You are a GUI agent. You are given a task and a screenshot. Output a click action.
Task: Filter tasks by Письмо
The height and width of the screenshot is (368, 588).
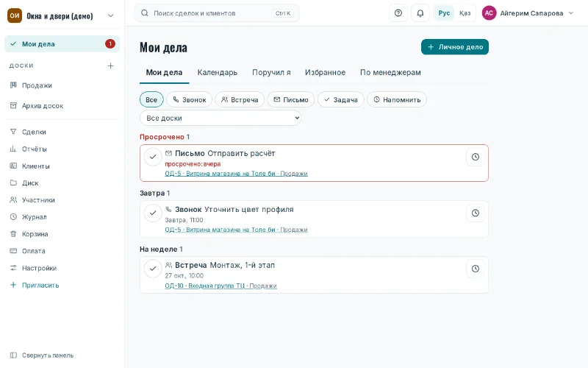coord(291,99)
